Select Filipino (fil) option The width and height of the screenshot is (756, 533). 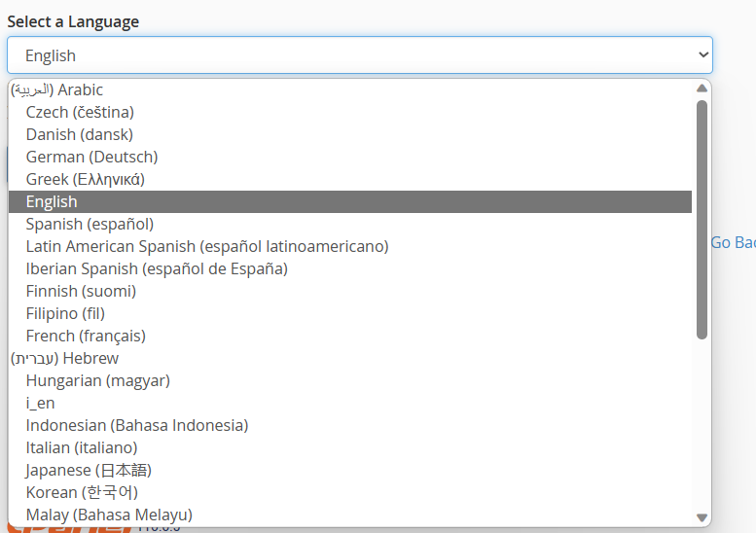click(65, 313)
